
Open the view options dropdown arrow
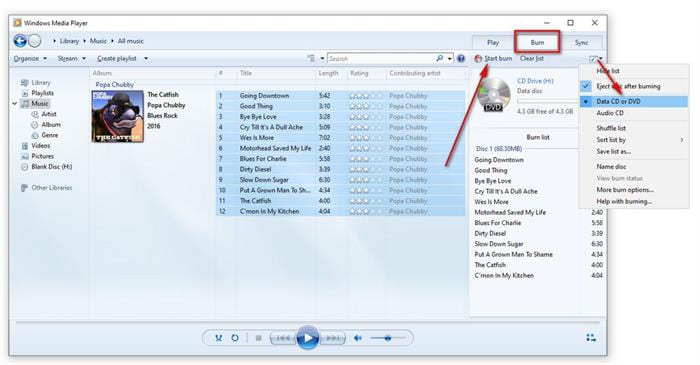pyautogui.click(x=322, y=58)
